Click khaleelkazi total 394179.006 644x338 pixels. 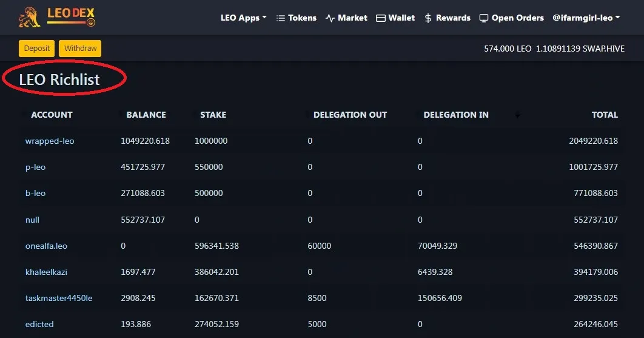click(x=595, y=272)
